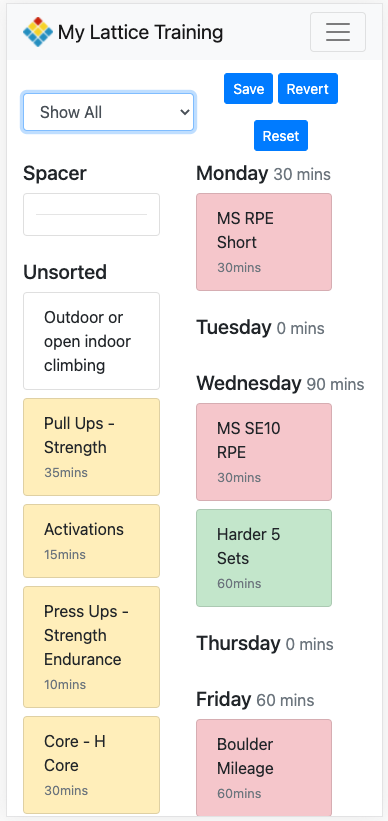The image size is (388, 821).
Task: Select Outdoor or open indoor climbing card
Action: pos(91,341)
